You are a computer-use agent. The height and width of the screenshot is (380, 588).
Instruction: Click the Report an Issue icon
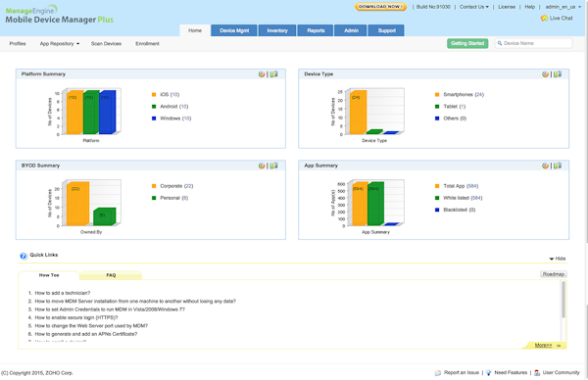[438, 373]
